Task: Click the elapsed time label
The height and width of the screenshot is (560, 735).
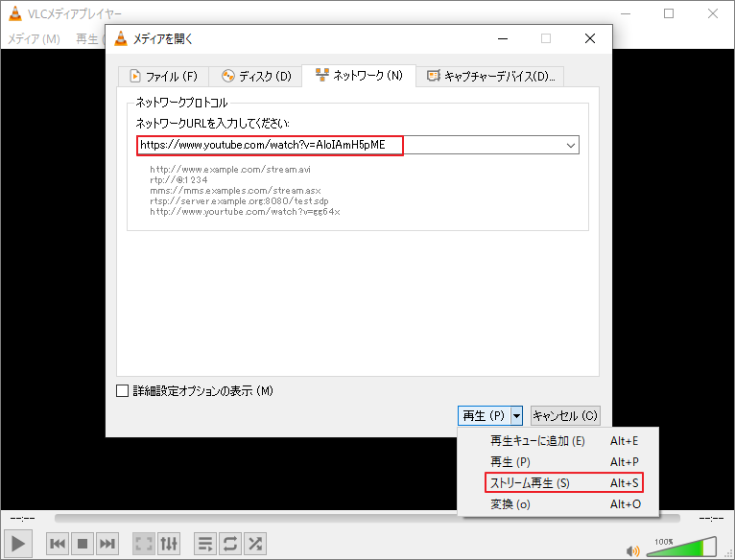Action: 22,519
